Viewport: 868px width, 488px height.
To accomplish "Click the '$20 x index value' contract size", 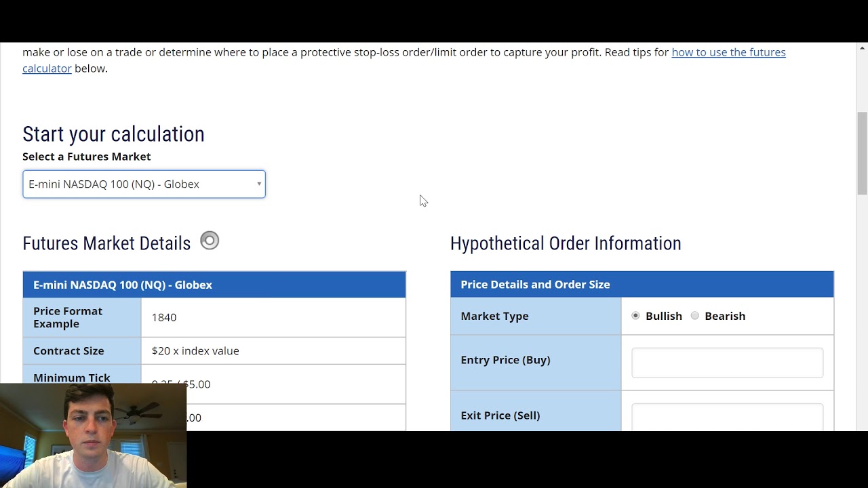I will coord(195,351).
